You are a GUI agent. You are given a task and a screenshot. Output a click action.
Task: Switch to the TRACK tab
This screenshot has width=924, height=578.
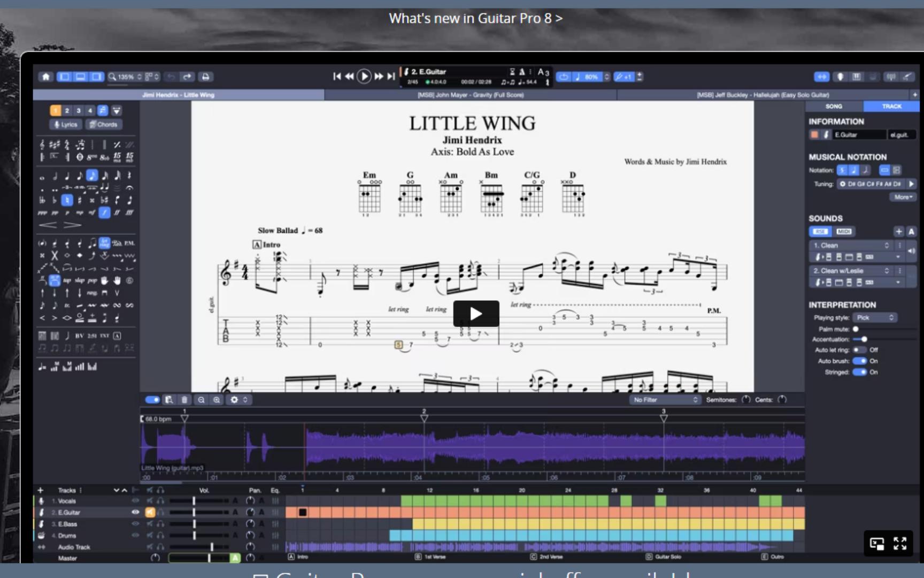891,107
